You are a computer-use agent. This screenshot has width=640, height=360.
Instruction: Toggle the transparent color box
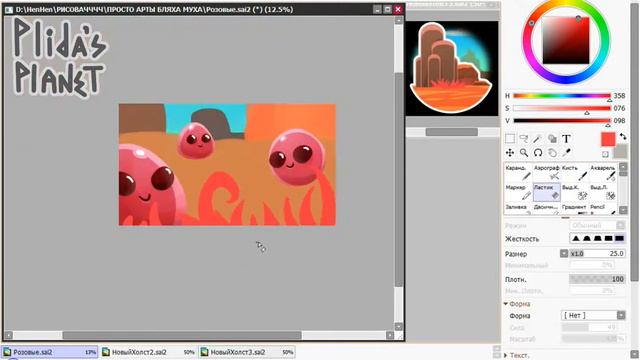coord(605,154)
